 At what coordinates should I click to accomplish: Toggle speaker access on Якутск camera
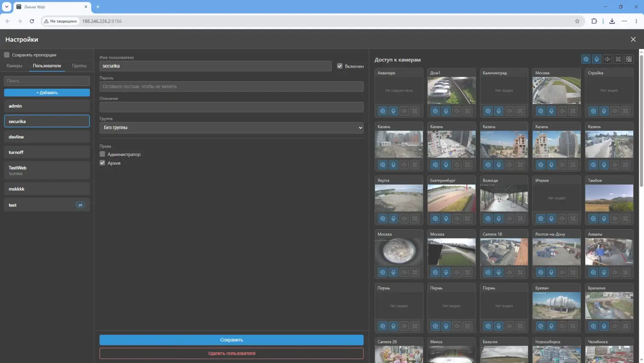pyautogui.click(x=404, y=219)
